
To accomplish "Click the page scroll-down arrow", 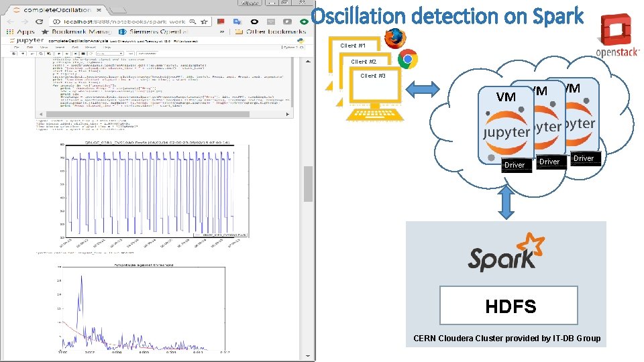I will click(308, 356).
